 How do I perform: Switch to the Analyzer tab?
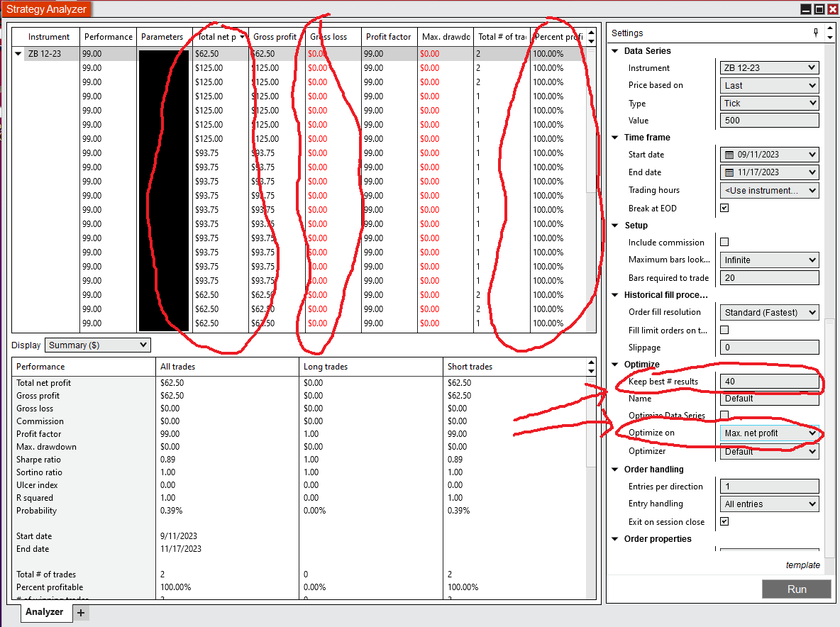click(45, 612)
